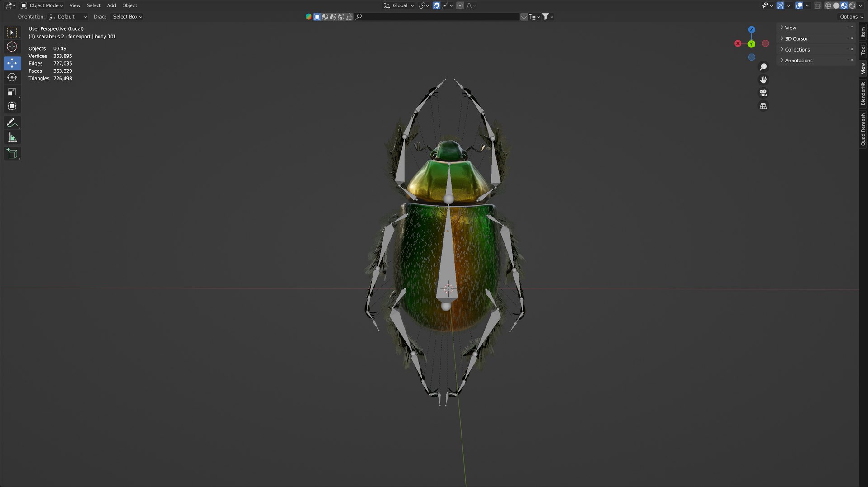Open the pivot point dropdown

click(x=424, y=5)
